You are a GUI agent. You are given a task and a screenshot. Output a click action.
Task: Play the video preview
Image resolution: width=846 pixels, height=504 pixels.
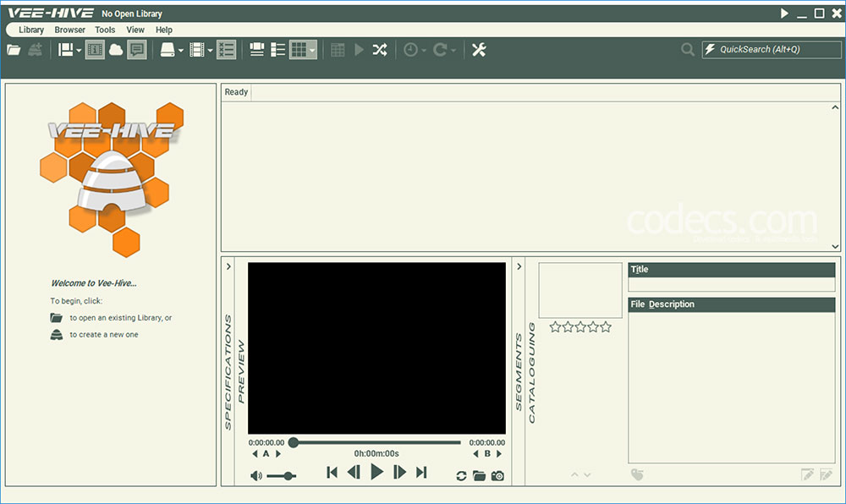377,472
